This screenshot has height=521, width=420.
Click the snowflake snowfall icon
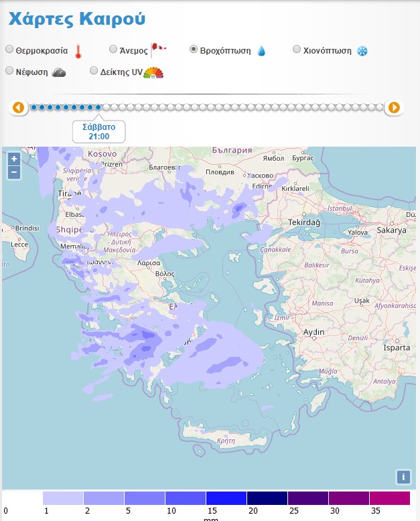(362, 51)
